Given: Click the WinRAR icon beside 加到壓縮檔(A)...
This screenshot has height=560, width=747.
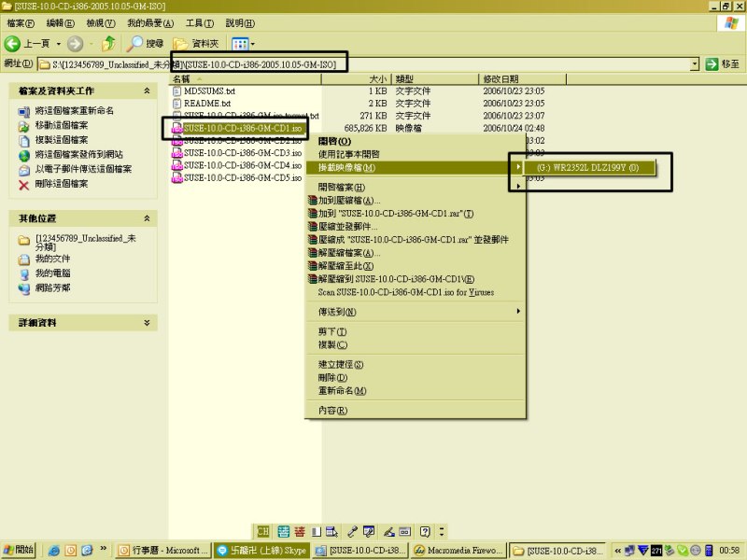Looking at the screenshot, I should click(313, 201).
